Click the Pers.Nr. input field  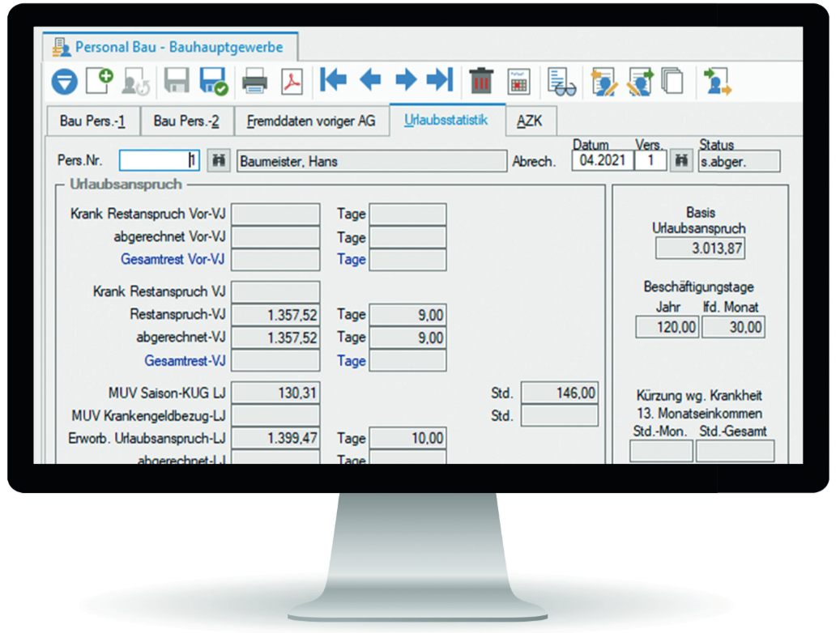(x=159, y=161)
